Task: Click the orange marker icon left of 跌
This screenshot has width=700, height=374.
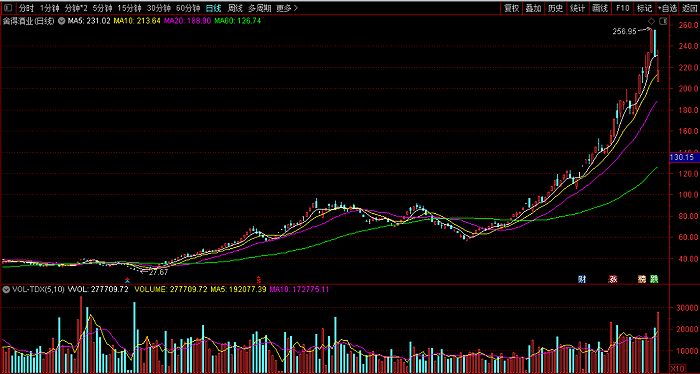Action: [642, 279]
